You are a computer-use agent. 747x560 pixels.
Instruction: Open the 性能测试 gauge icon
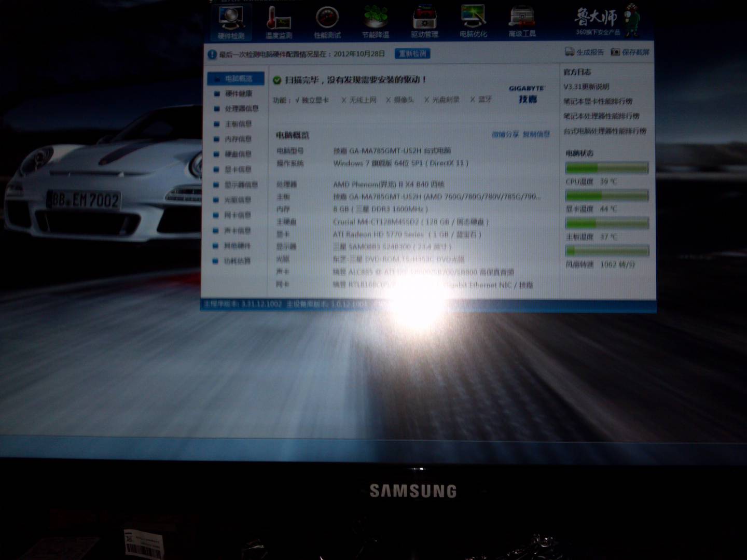click(327, 22)
